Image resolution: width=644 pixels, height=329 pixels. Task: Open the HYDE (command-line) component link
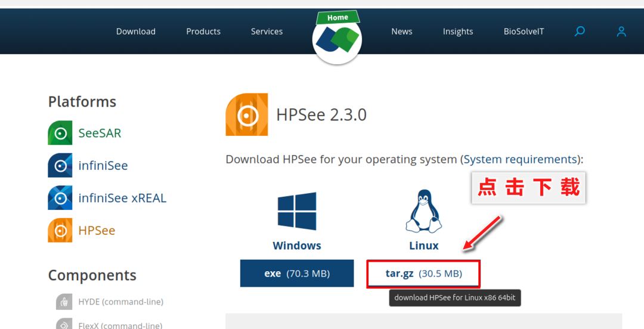click(x=120, y=302)
